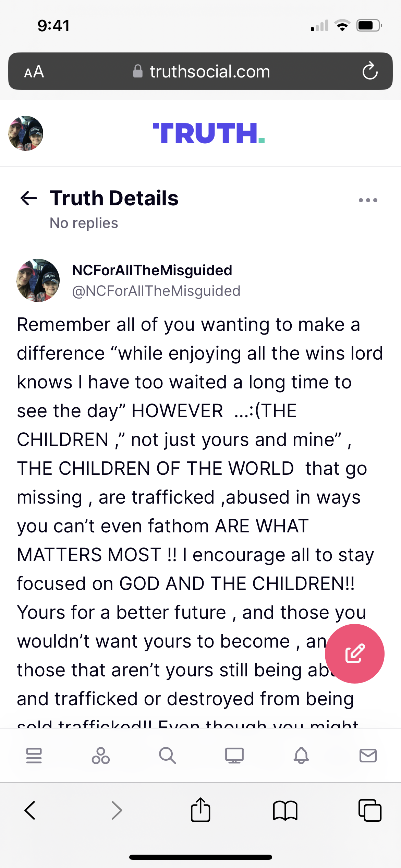Open the TV monitor icon tab
The width and height of the screenshot is (401, 868).
234,756
